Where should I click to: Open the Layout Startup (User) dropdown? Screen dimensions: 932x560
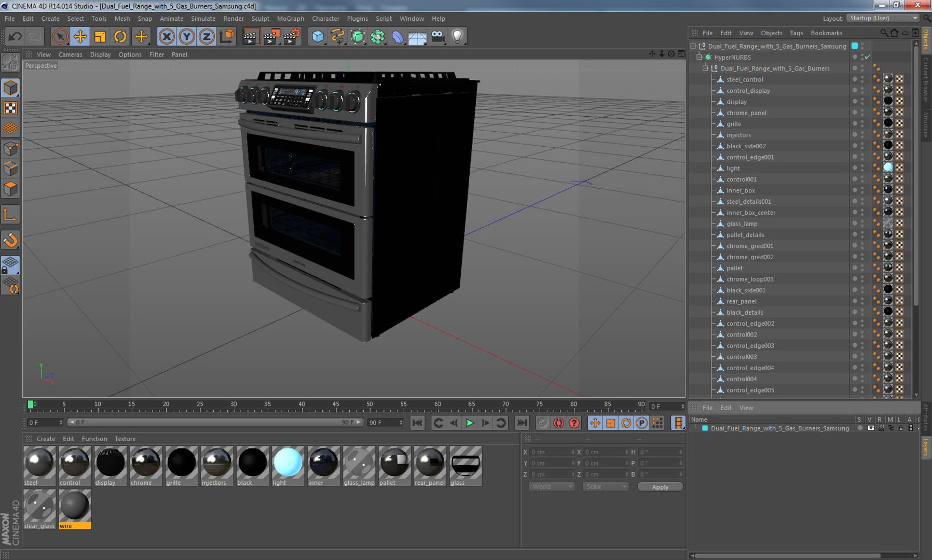pyautogui.click(x=883, y=18)
